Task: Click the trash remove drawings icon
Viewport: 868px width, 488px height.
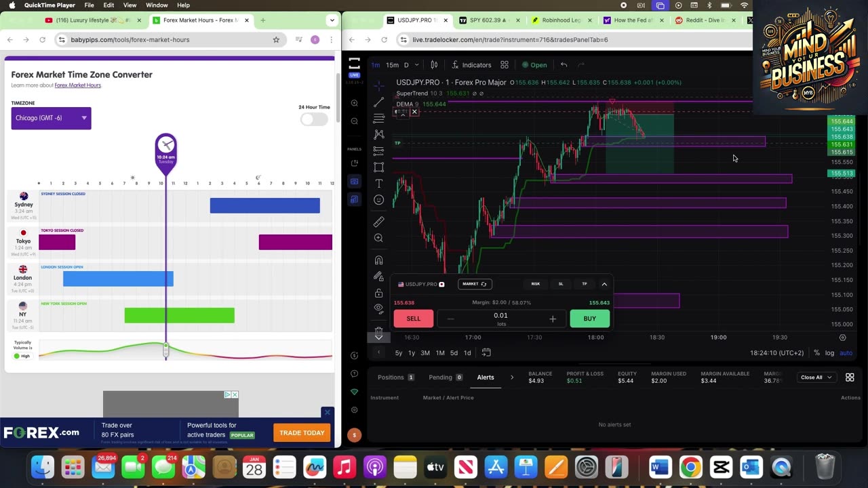Action: click(x=379, y=329)
